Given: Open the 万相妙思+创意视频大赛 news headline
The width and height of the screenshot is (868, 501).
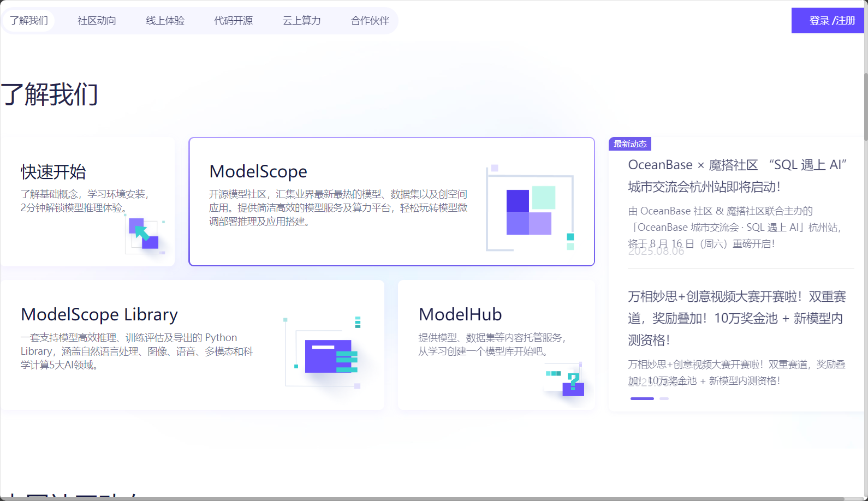Looking at the screenshot, I should point(737,318).
